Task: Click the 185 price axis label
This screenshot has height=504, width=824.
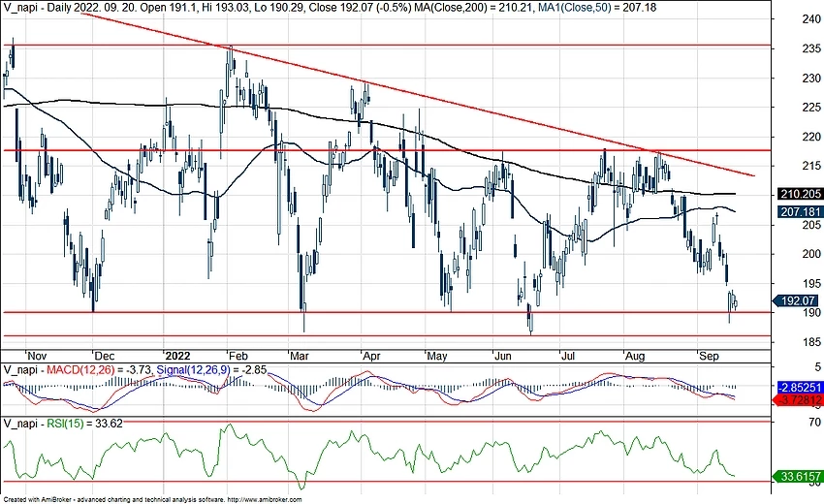Action: click(x=811, y=341)
